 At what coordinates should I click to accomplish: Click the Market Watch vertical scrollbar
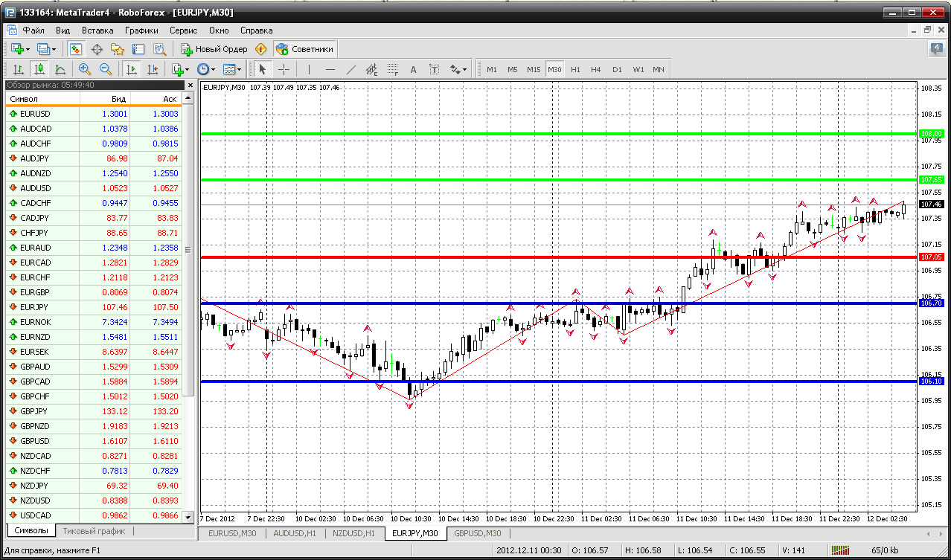tap(189, 249)
